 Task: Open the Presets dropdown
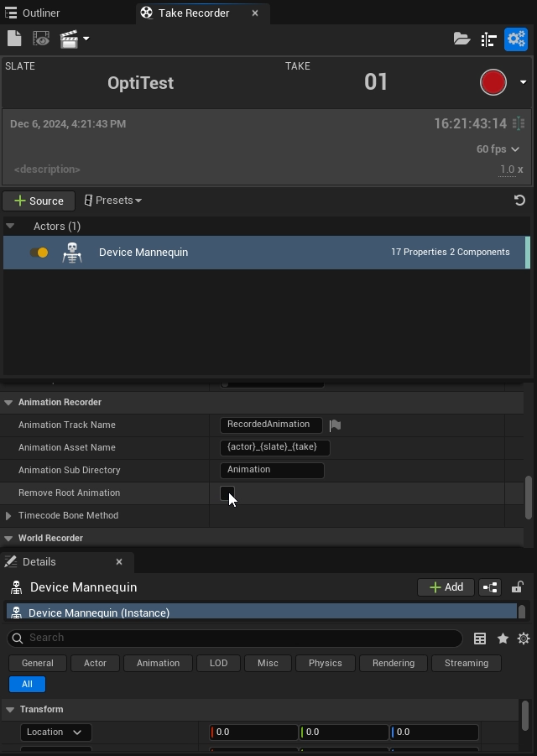click(x=113, y=201)
